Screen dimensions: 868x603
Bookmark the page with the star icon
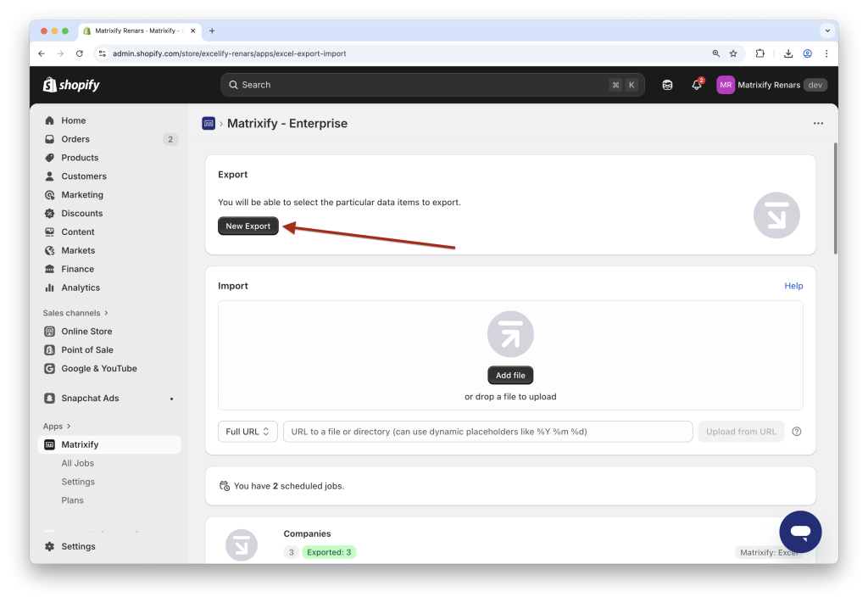pos(732,53)
